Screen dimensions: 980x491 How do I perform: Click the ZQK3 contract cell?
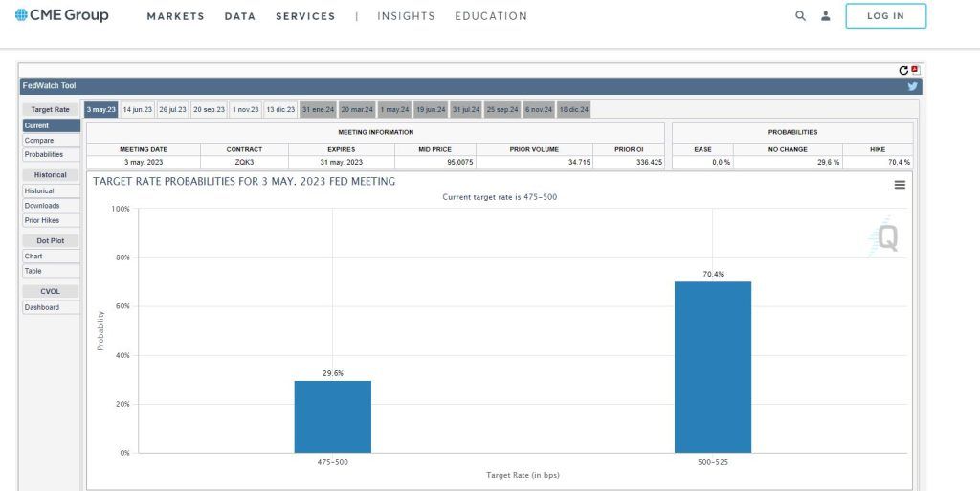244,163
